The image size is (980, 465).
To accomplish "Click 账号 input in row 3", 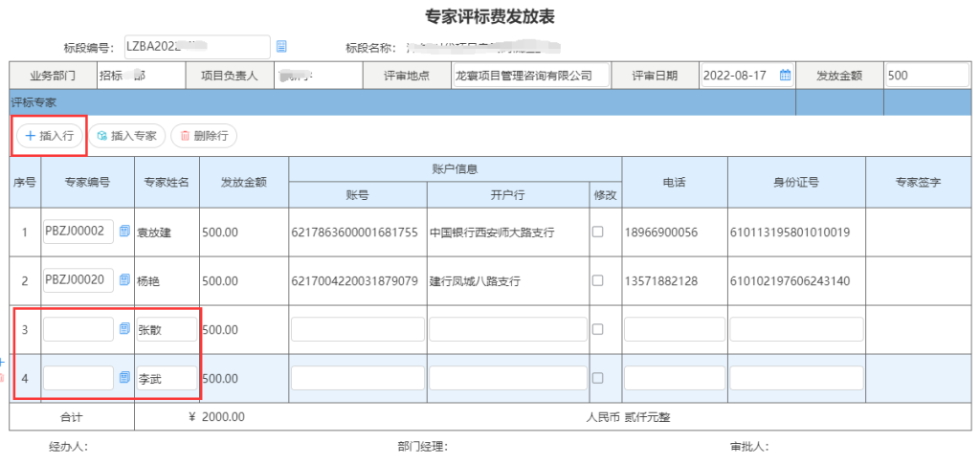I will 358,329.
